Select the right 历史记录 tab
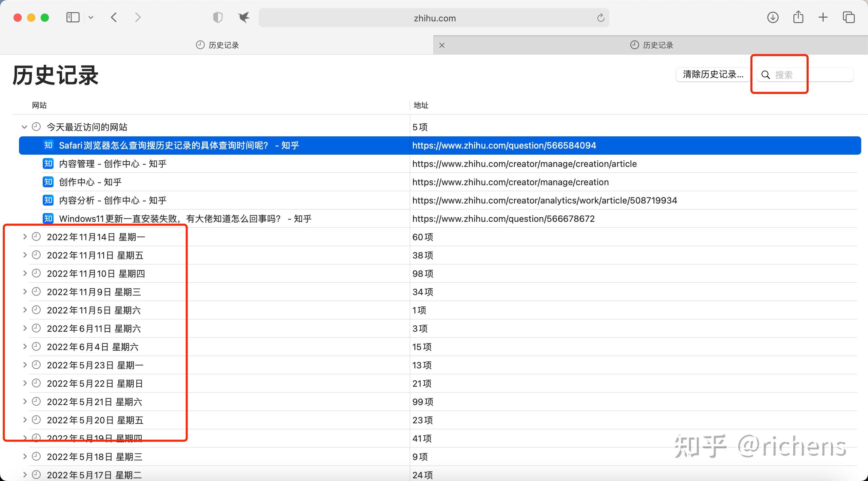 [651, 45]
